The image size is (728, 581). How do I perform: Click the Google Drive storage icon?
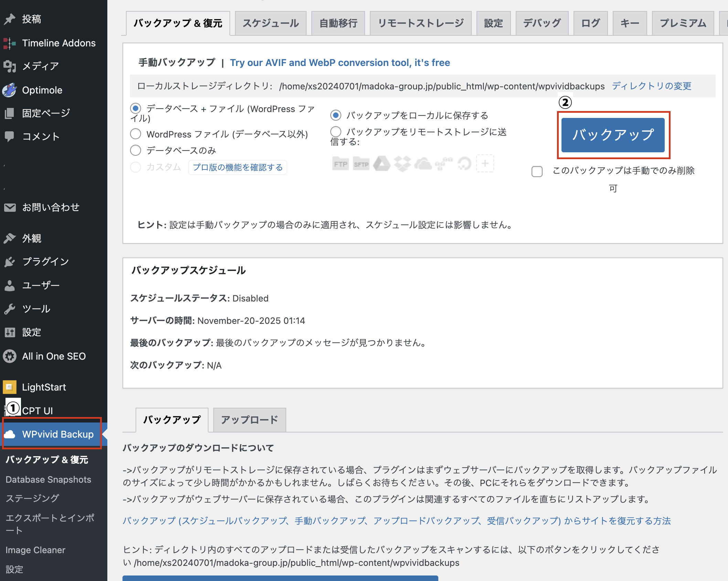click(x=382, y=164)
